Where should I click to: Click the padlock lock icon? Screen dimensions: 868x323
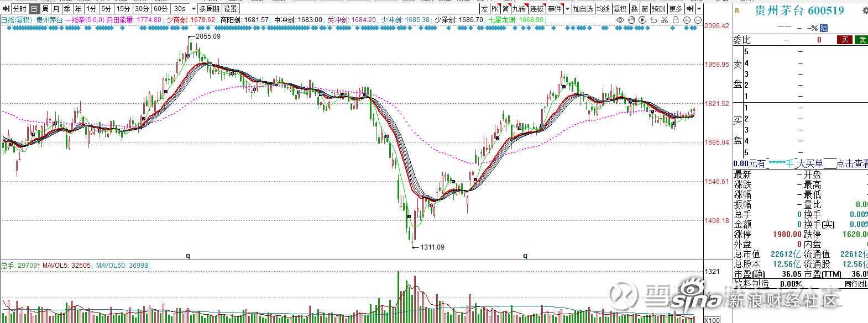coord(675,20)
